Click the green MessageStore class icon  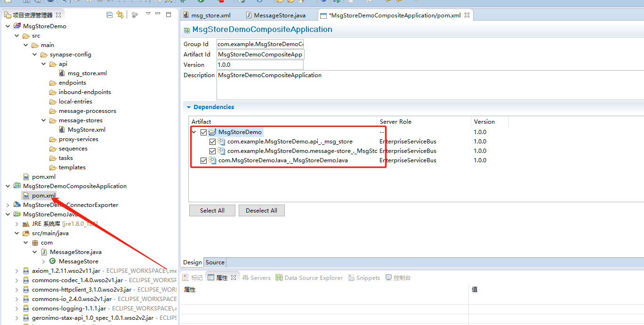click(x=53, y=262)
